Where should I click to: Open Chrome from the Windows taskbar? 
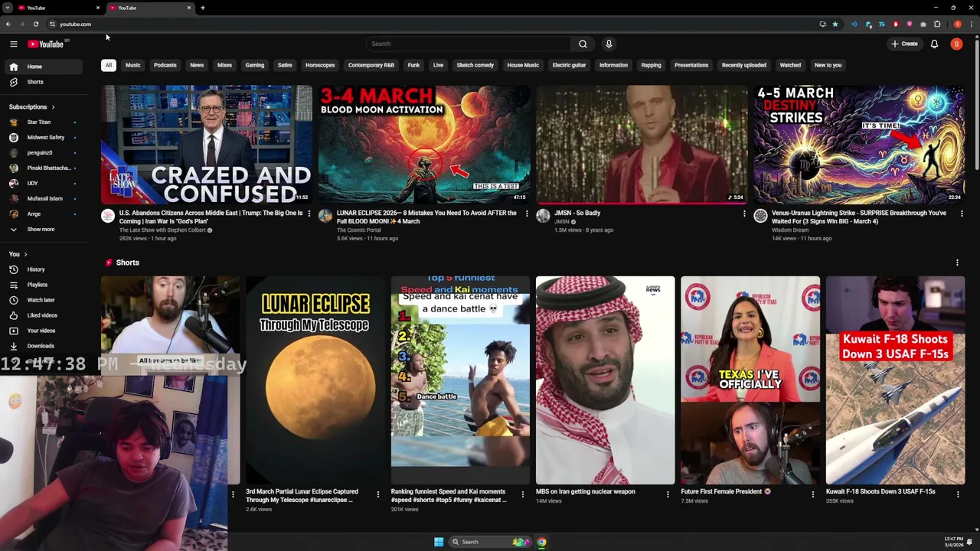[541, 542]
